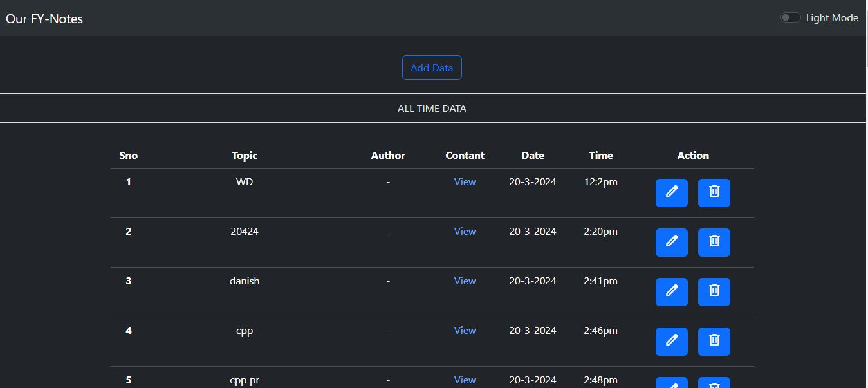Click trash icon for 20424 row
This screenshot has height=388, width=868.
[714, 242]
